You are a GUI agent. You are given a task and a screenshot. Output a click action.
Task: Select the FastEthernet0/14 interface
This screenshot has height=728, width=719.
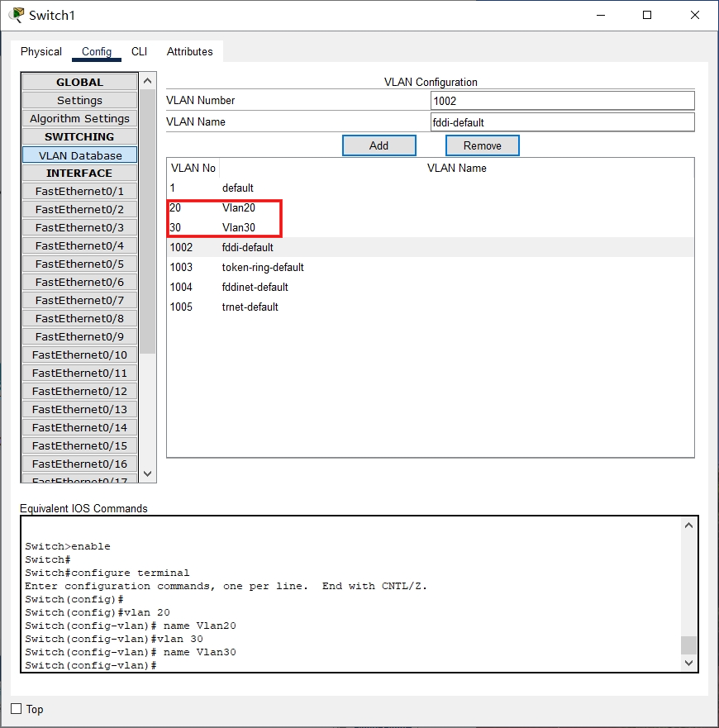(x=79, y=427)
